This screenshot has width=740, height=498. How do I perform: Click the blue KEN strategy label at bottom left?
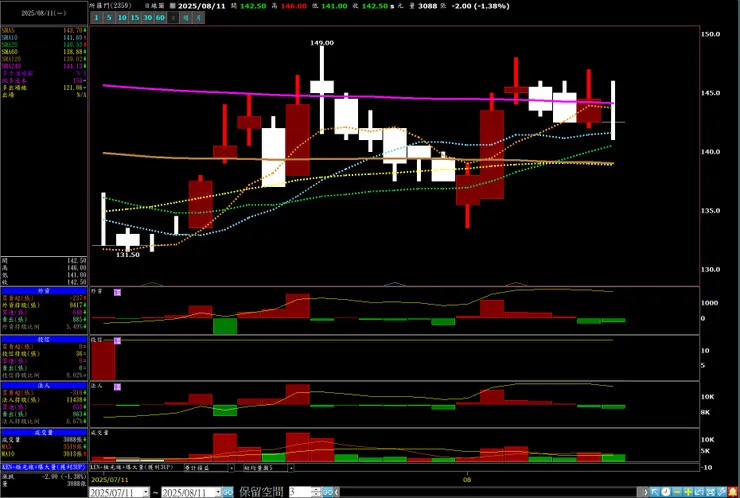(44, 467)
